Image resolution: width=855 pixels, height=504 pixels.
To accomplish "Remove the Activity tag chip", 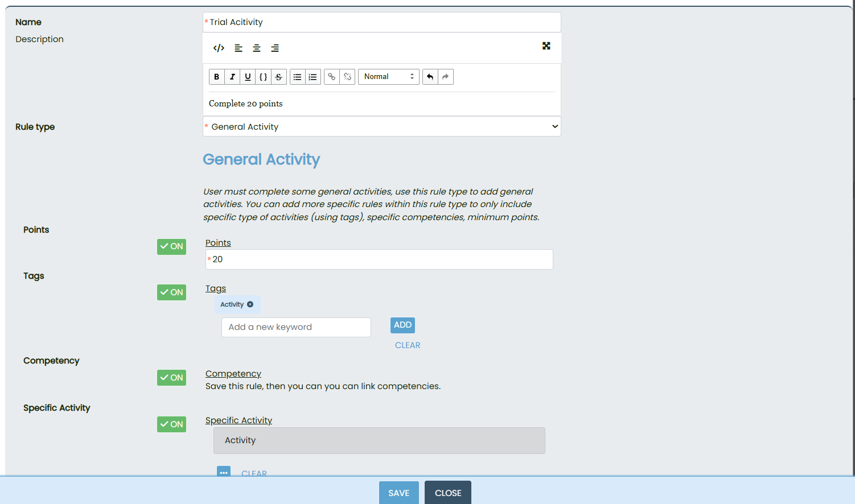I will point(250,304).
